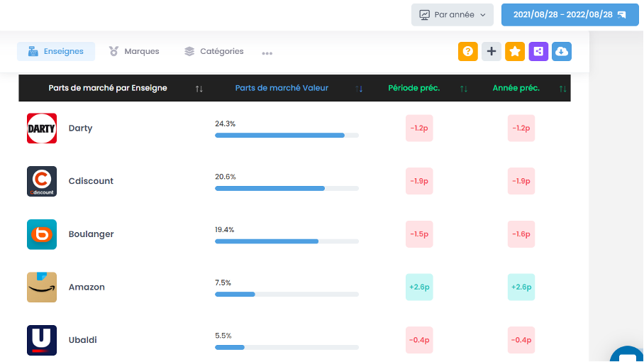Click the orange help question mark icon
The image size is (644, 362).
(467, 51)
